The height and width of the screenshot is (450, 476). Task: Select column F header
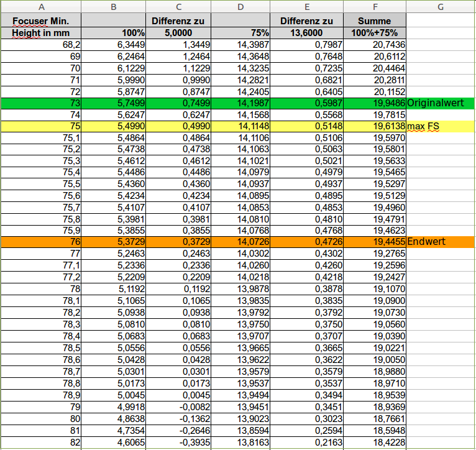(375, 7)
